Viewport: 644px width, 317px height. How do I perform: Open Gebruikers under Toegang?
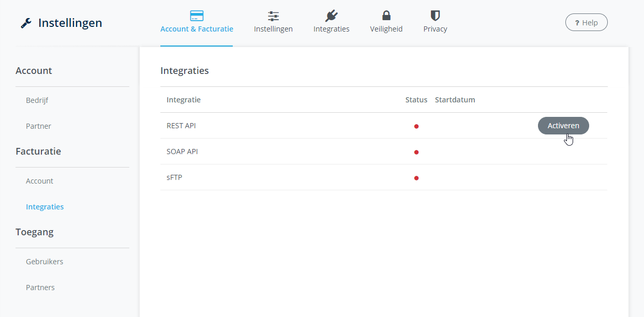[44, 262]
